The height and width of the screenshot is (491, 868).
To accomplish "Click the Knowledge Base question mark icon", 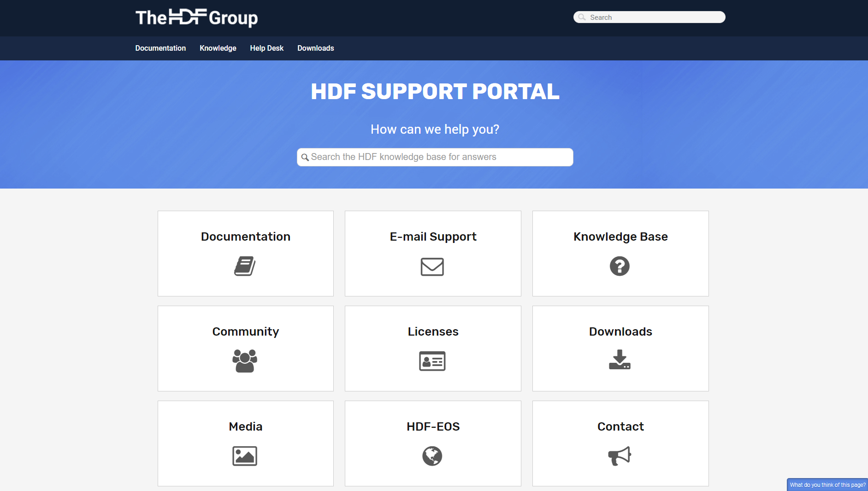I will 620,266.
